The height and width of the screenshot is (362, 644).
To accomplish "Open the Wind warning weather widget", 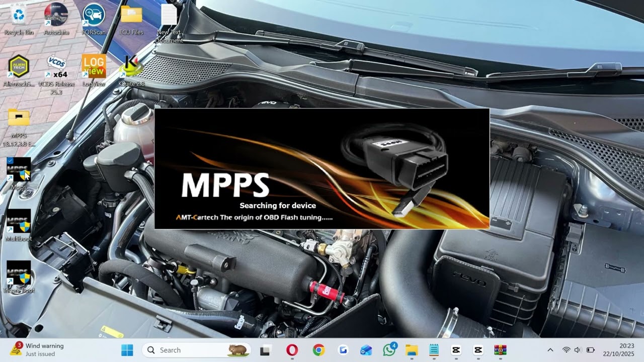I will [x=37, y=350].
